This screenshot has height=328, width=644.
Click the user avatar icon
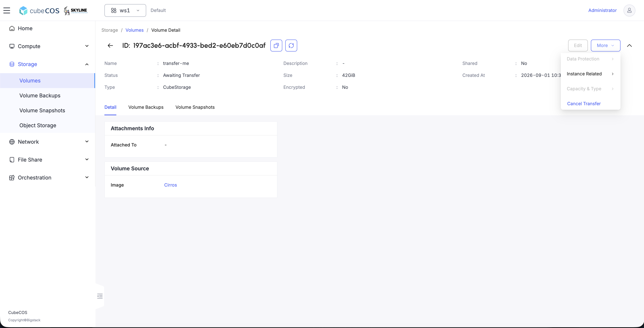(x=629, y=10)
